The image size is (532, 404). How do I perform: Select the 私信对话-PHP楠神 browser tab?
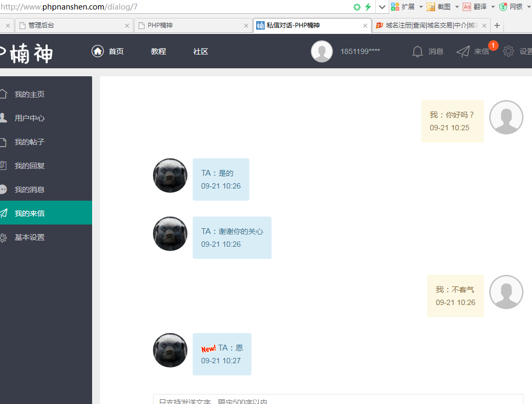(312, 25)
